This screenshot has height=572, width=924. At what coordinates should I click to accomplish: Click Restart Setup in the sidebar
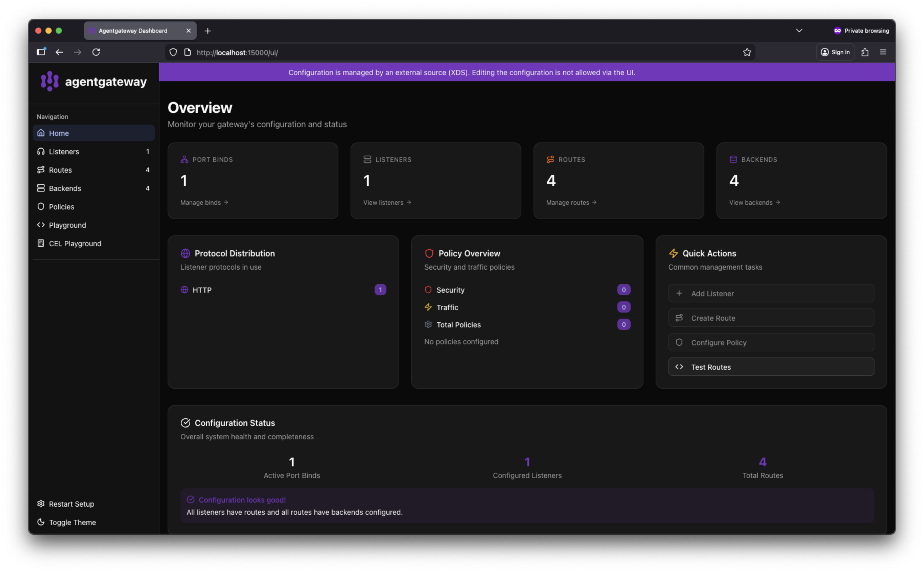click(71, 504)
